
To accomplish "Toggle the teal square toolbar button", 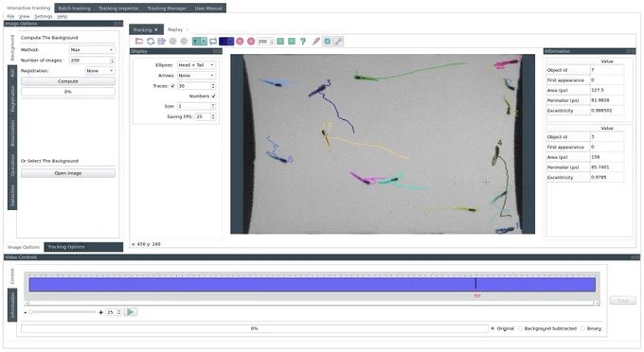I will coord(328,41).
